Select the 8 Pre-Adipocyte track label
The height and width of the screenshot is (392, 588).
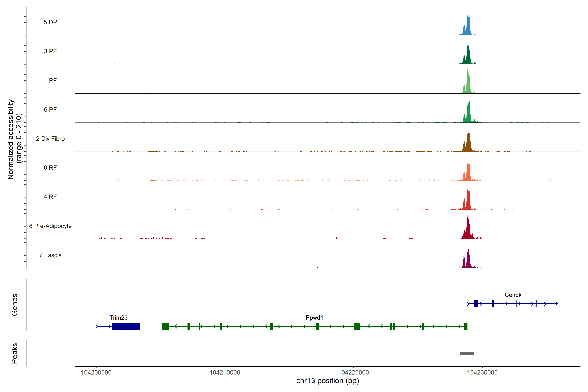point(50,226)
